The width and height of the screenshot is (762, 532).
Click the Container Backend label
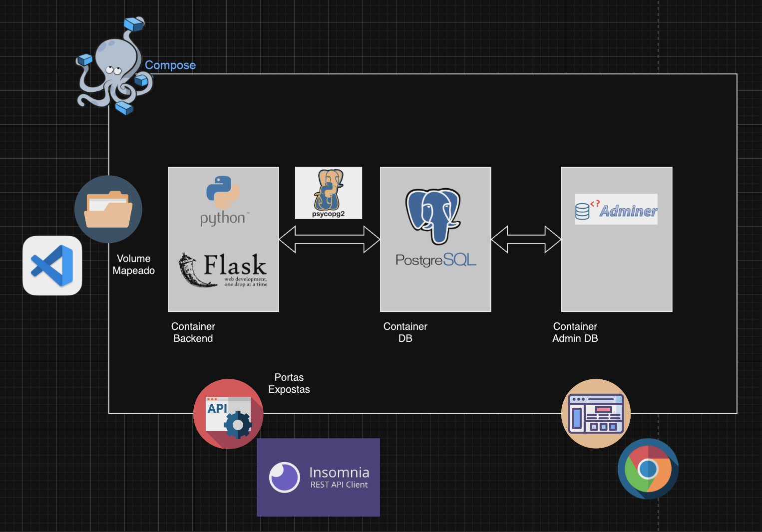coord(193,332)
